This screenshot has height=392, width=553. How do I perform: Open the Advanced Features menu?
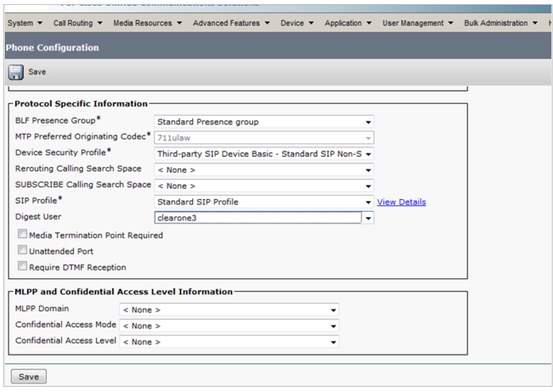pos(231,23)
